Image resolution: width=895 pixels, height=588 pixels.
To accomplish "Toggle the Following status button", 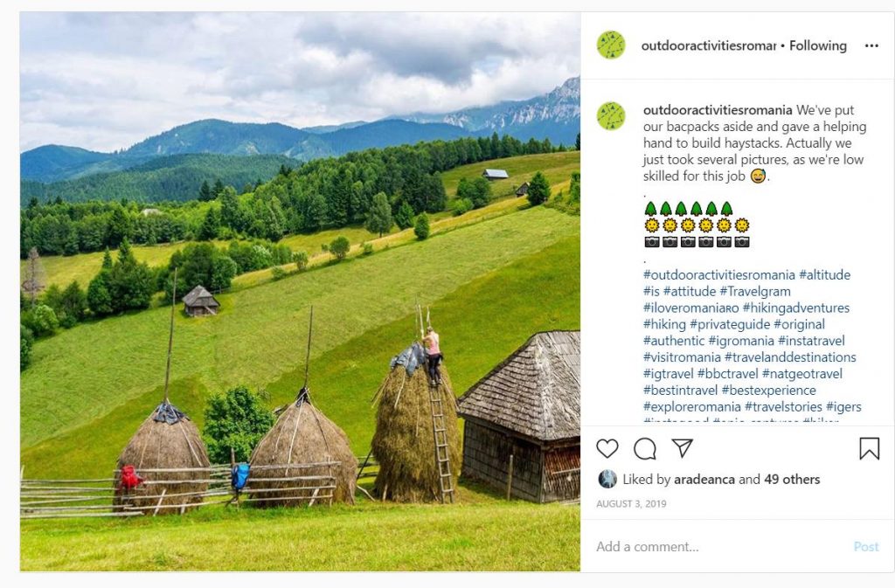I will click(818, 45).
